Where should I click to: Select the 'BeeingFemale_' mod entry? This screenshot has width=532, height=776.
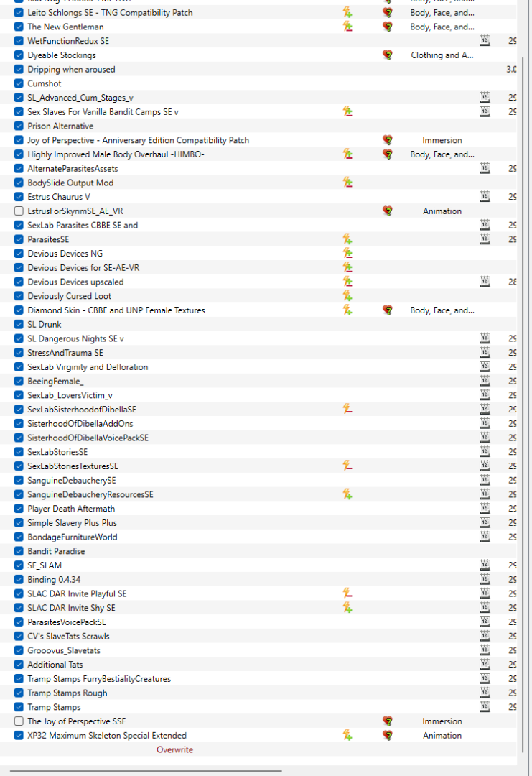pos(55,381)
